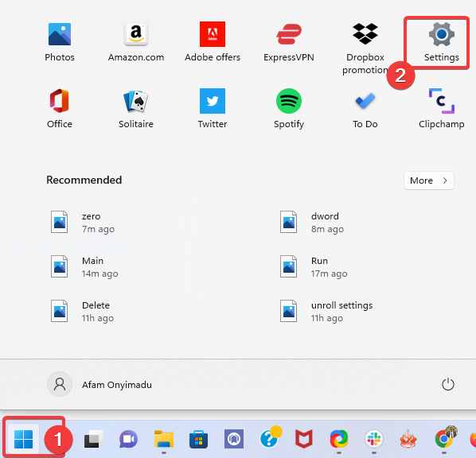This screenshot has height=458, width=476.
Task: Open the Photos app
Action: point(60,42)
